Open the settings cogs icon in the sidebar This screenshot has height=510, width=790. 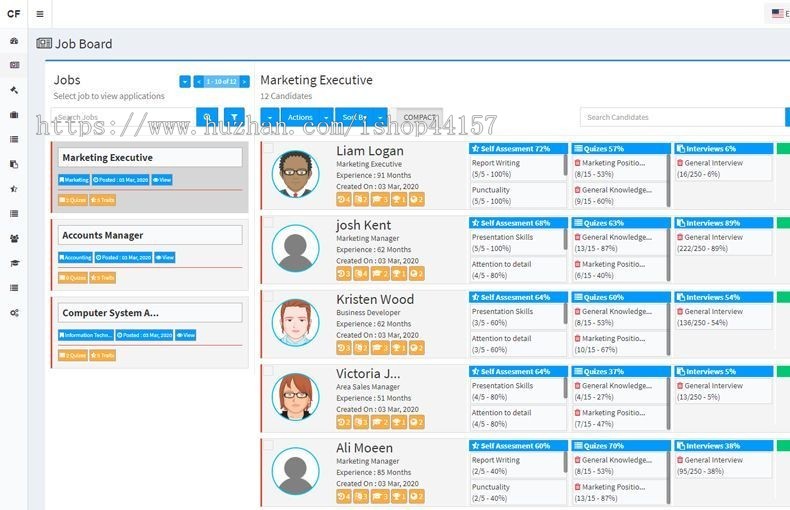point(14,313)
